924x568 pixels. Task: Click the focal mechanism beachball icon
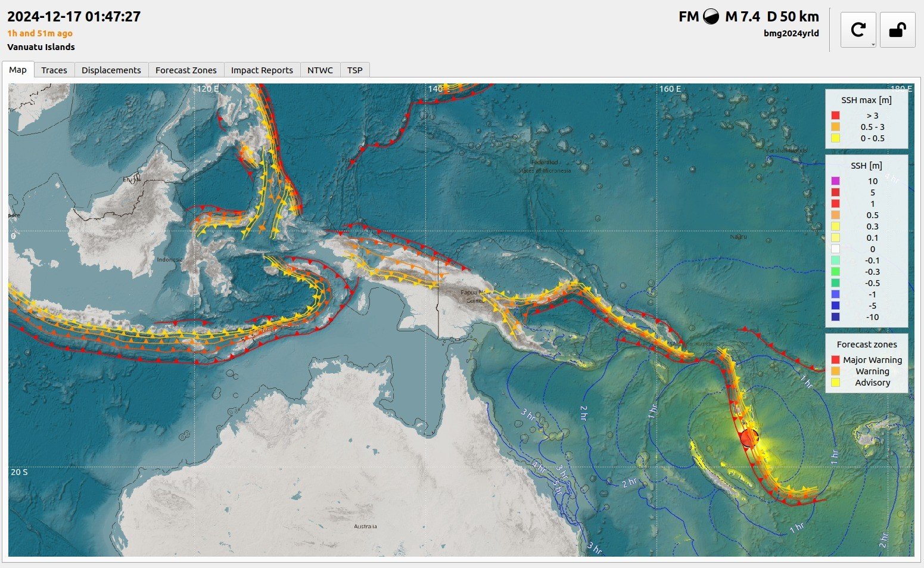[711, 17]
